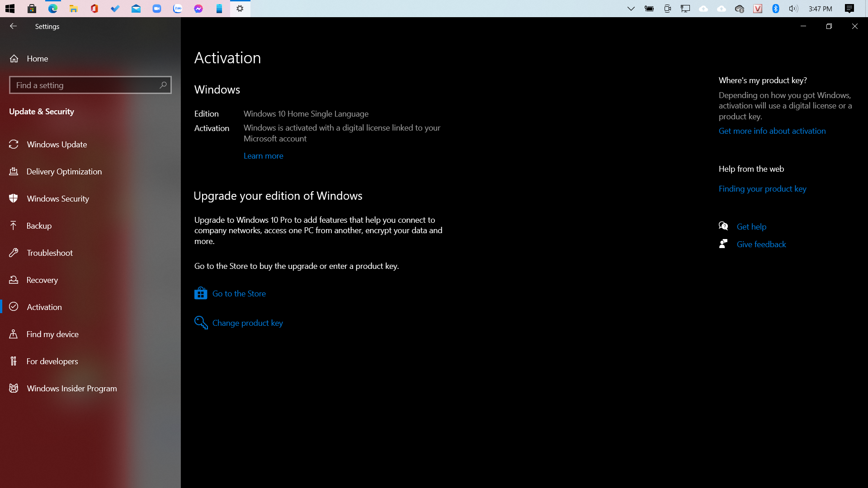Click the Learn more link
Screen dimensions: 868x488
[x=263, y=156]
